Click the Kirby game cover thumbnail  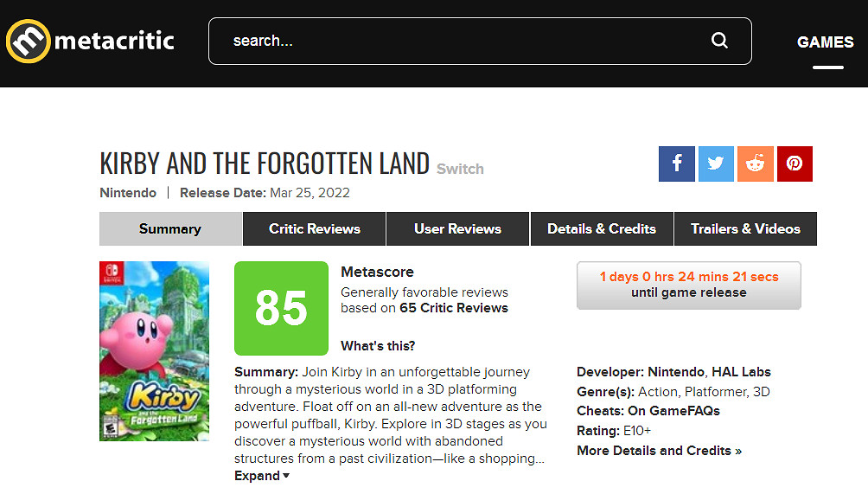pos(155,351)
